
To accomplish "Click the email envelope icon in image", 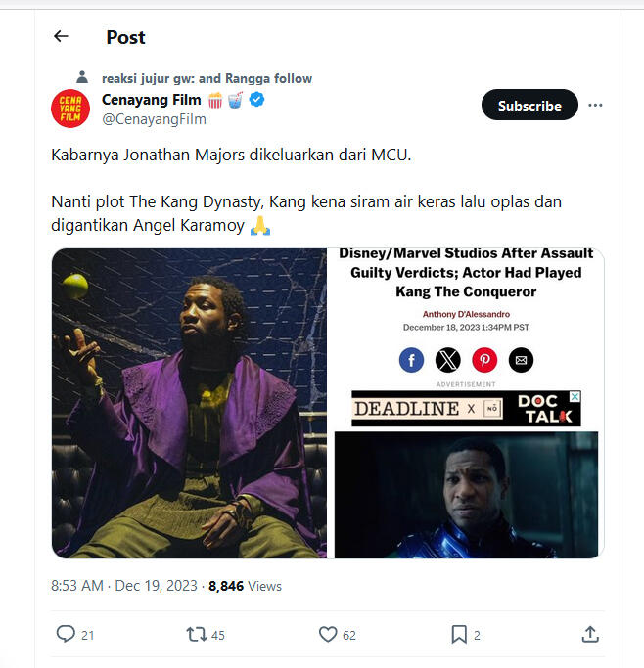I will pyautogui.click(x=521, y=360).
